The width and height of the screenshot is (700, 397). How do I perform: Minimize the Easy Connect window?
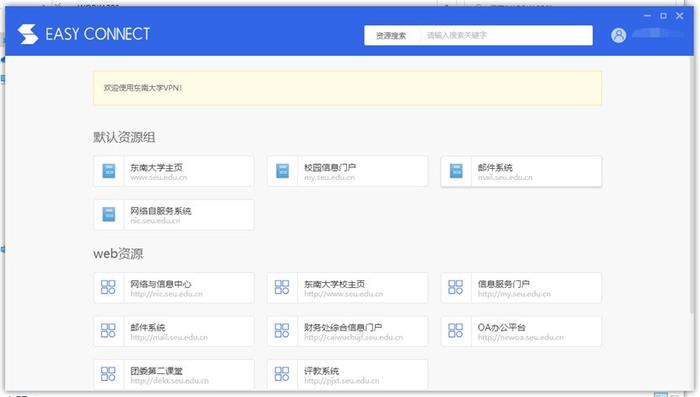(647, 16)
